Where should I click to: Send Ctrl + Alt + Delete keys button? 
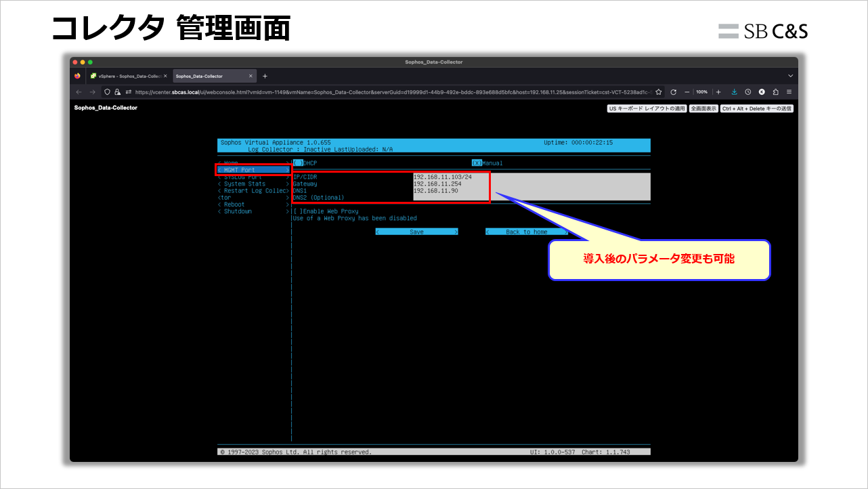pos(757,108)
